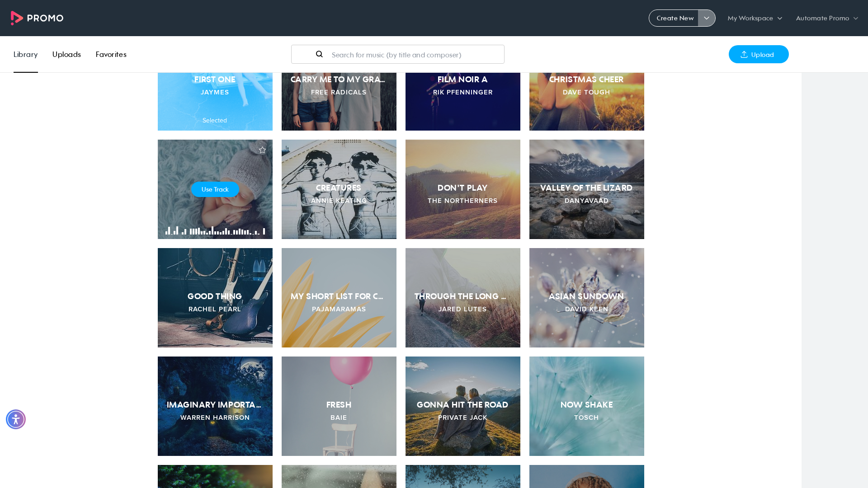Image resolution: width=868 pixels, height=488 pixels.
Task: Select the First One track by Jaymes
Action: pos(215,102)
